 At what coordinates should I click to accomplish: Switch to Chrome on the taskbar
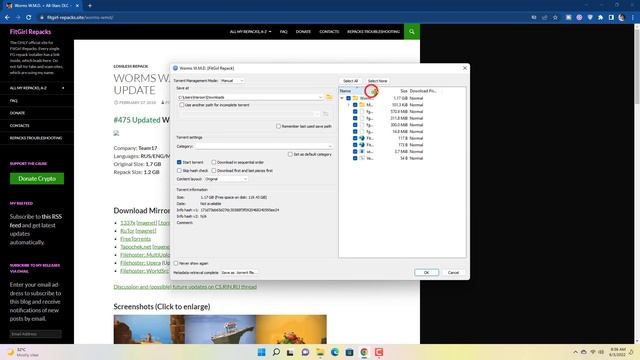[364, 352]
